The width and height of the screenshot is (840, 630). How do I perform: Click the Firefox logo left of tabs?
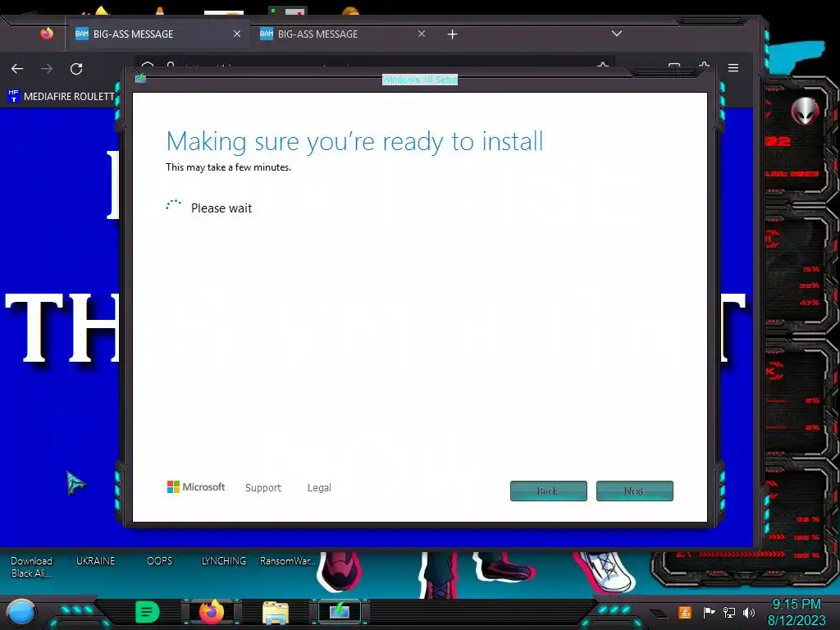pos(47,34)
